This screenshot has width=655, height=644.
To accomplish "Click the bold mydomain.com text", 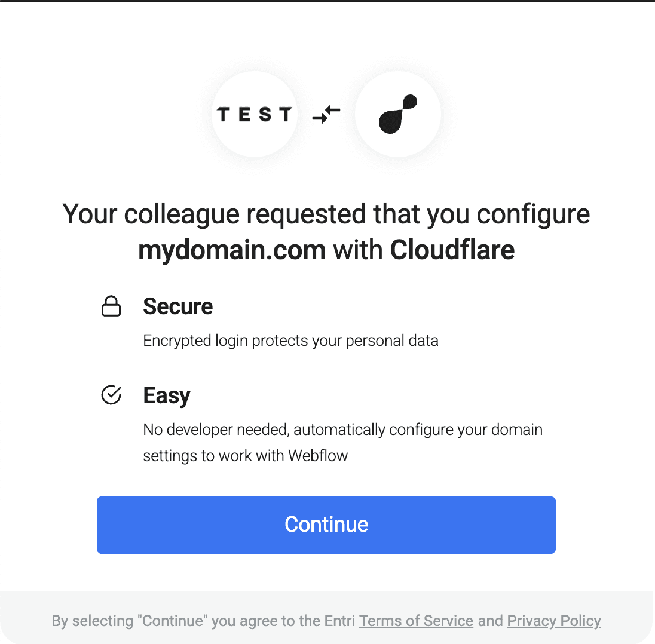I will pyautogui.click(x=232, y=249).
